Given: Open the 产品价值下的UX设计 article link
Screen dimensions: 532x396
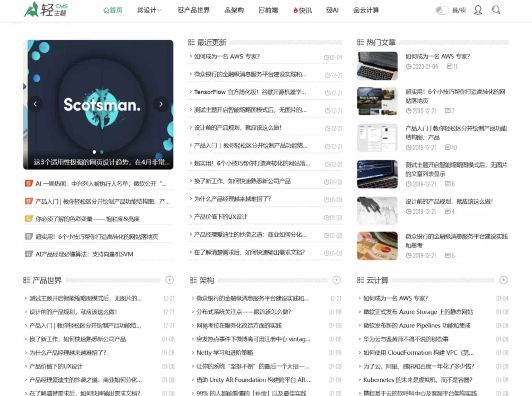Looking at the screenshot, I should click(x=220, y=217).
